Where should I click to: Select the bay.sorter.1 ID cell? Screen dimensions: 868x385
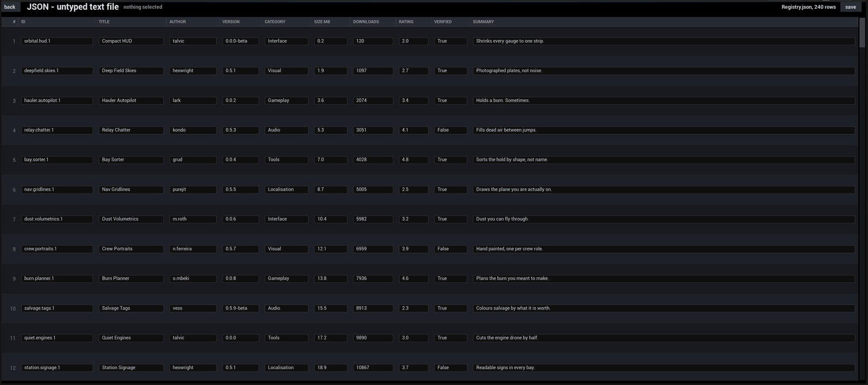(57, 160)
